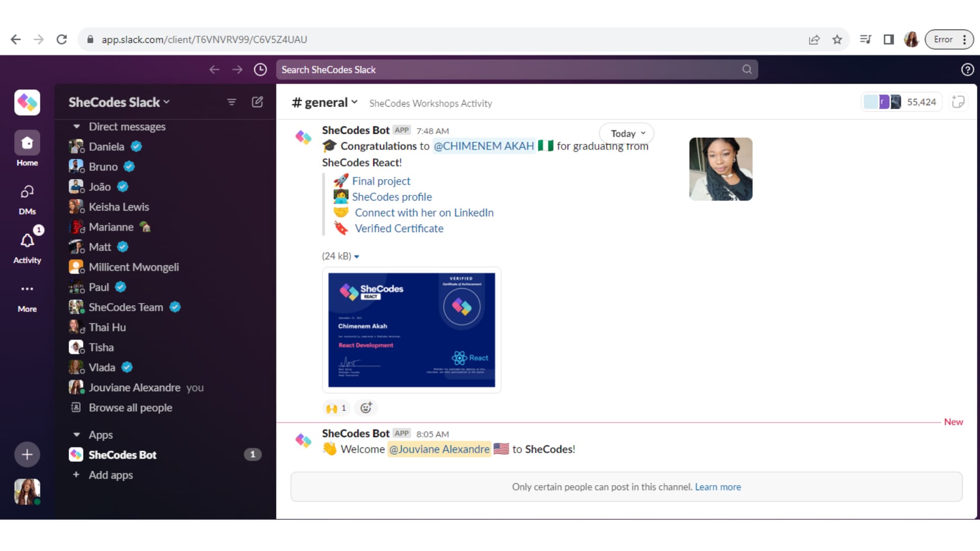Open the Today date dropdown
The width and height of the screenshot is (980, 551).
[x=627, y=134]
